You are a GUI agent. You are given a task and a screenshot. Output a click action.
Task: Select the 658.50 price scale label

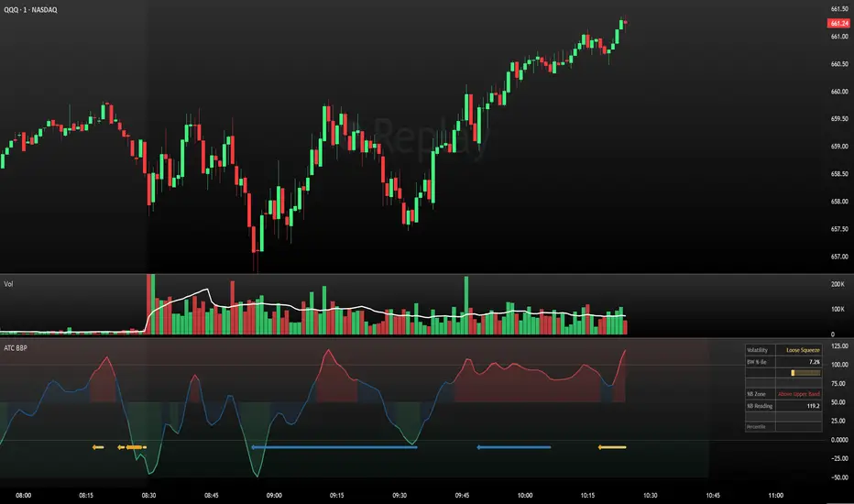pyautogui.click(x=839, y=174)
